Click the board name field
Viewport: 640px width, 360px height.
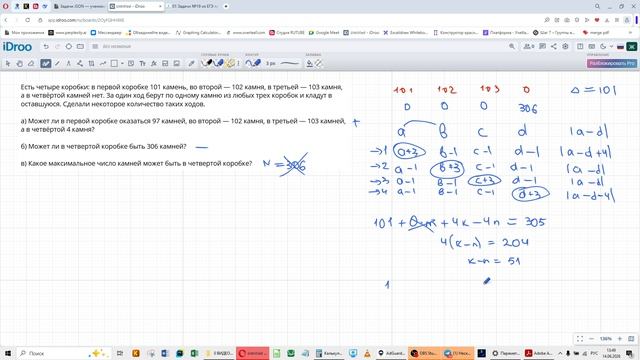tap(117, 47)
